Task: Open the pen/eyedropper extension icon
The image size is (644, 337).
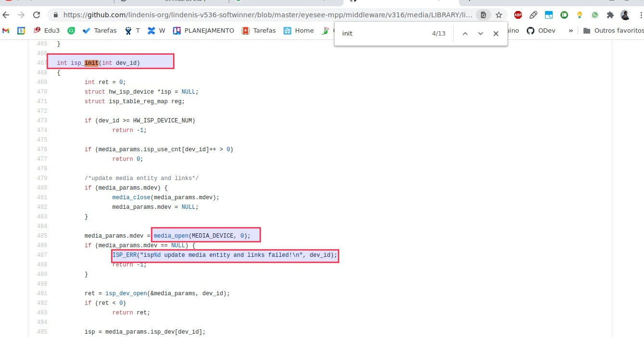Action: point(533,15)
